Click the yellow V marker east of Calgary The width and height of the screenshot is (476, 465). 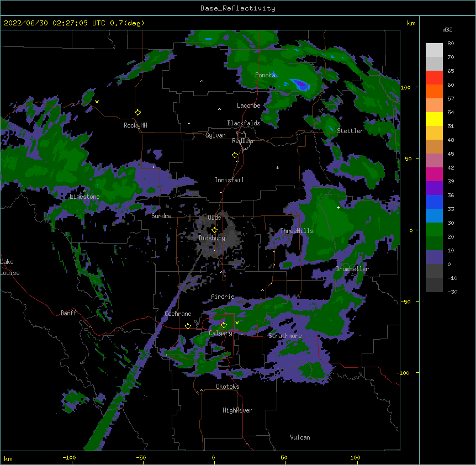pos(237,323)
